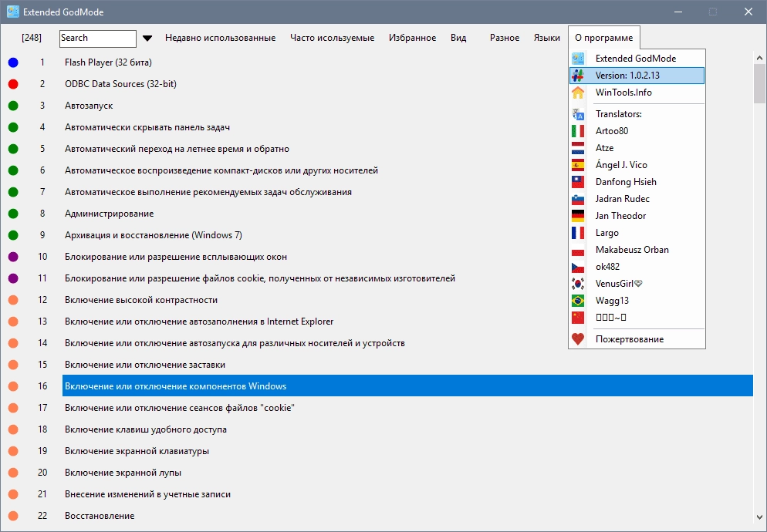This screenshot has width=767, height=532.
Task: Click the Polish flag icon beside Makabeusz Orban
Action: pos(578,250)
